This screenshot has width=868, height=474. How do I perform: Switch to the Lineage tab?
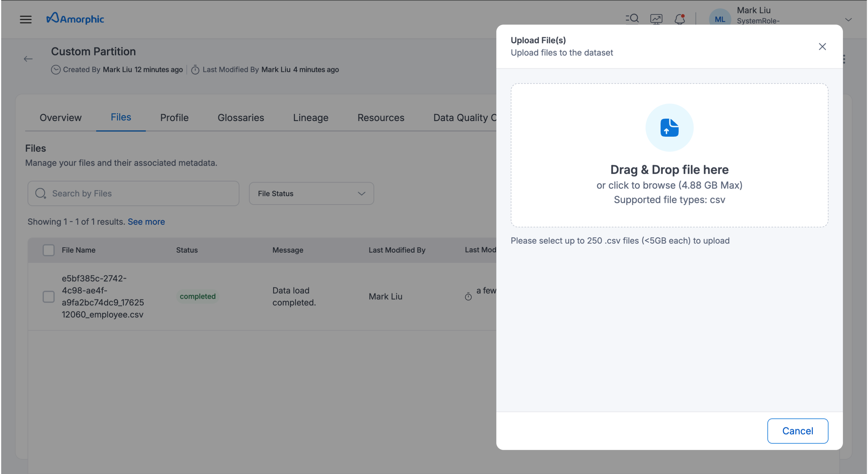coord(310,117)
